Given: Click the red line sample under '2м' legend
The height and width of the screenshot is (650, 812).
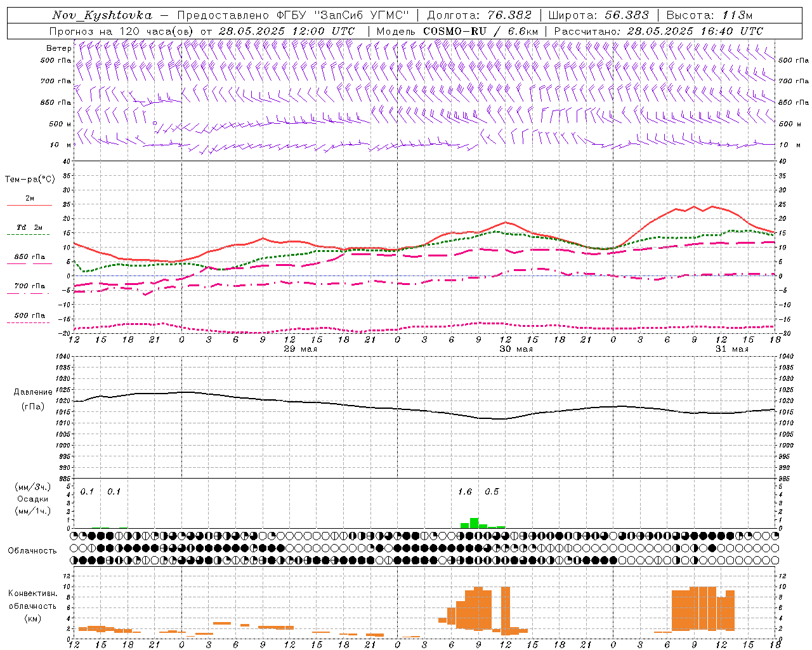Looking at the screenshot, I should (x=29, y=205).
